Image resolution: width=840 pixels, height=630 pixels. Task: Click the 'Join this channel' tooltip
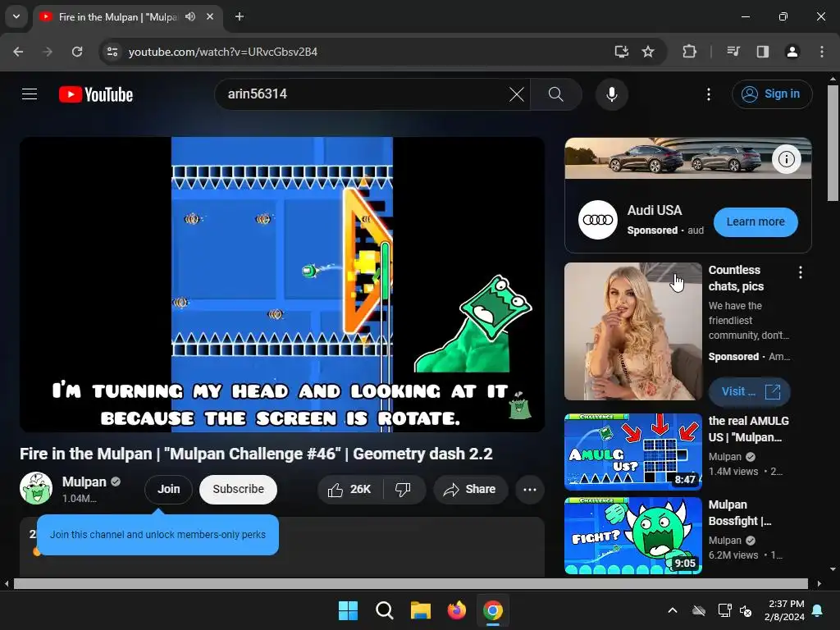157,535
